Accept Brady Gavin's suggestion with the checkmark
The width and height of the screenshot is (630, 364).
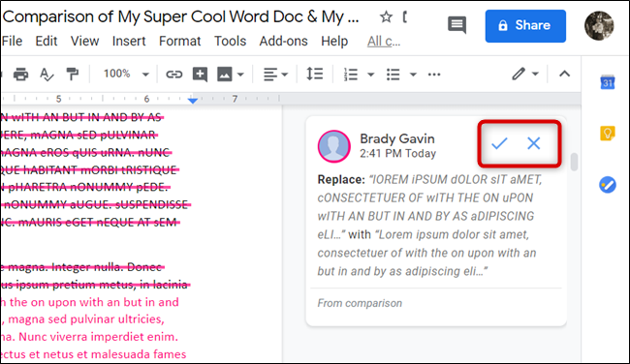click(x=499, y=143)
